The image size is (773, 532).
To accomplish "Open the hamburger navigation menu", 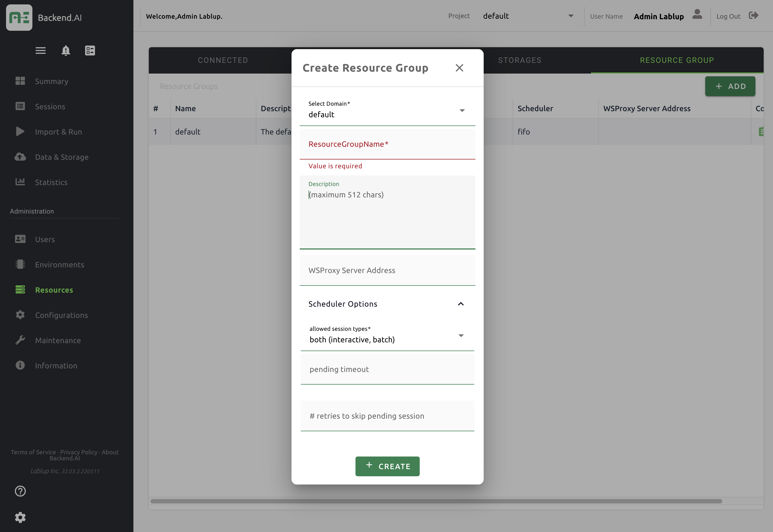I will tap(40, 50).
